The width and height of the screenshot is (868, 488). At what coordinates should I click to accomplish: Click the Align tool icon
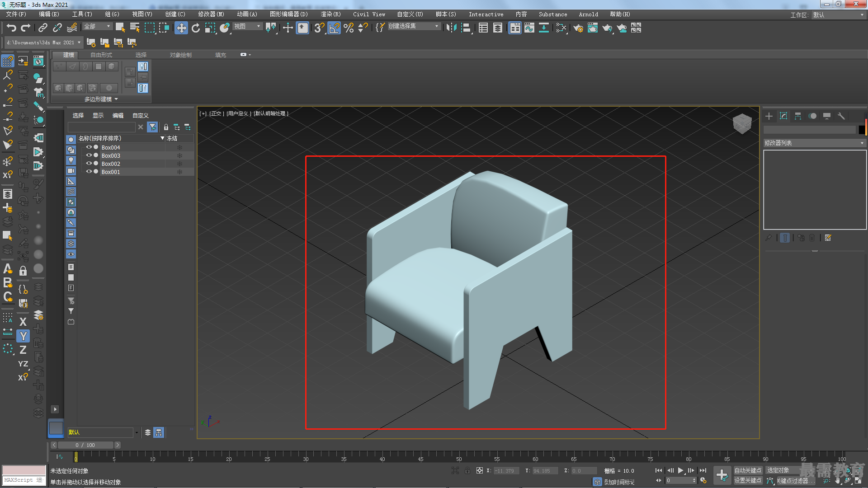pos(466,28)
